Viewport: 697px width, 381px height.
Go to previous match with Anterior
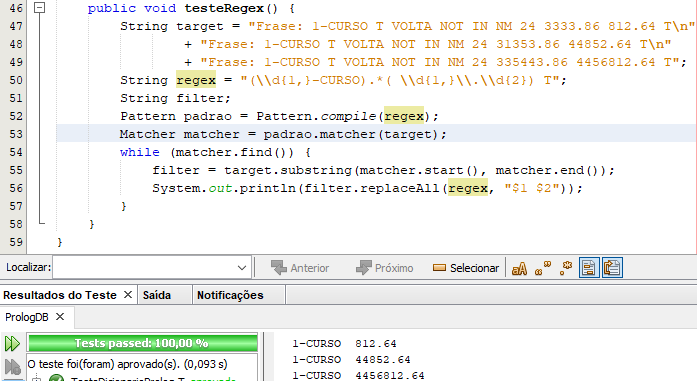300,268
